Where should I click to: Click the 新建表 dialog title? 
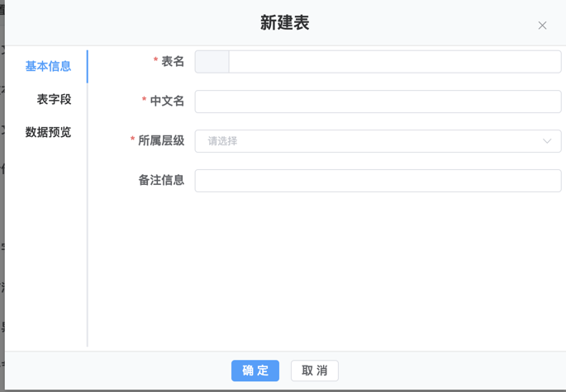click(x=284, y=23)
